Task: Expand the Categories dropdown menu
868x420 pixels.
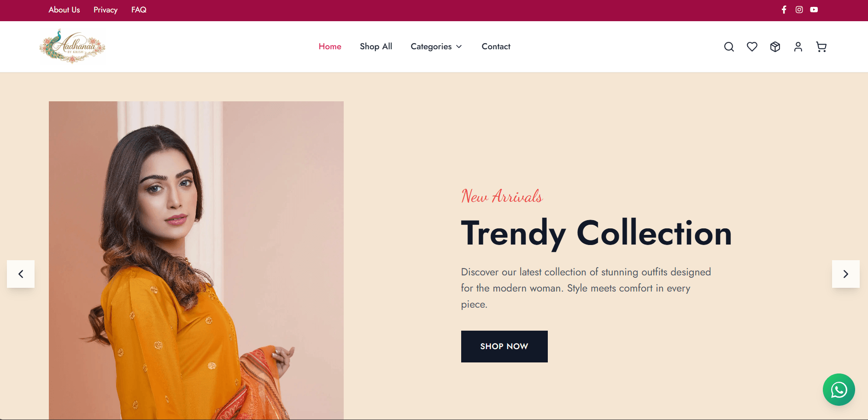Action: pyautogui.click(x=436, y=47)
